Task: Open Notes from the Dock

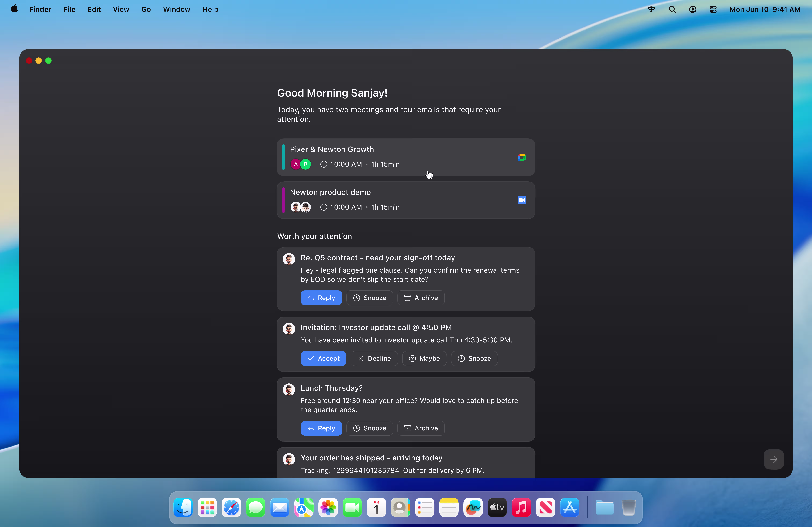Action: [449, 508]
